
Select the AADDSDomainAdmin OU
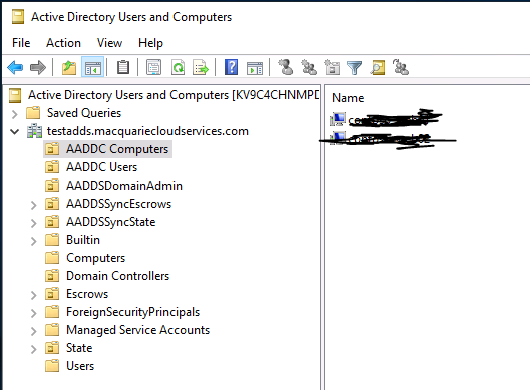pos(124,186)
